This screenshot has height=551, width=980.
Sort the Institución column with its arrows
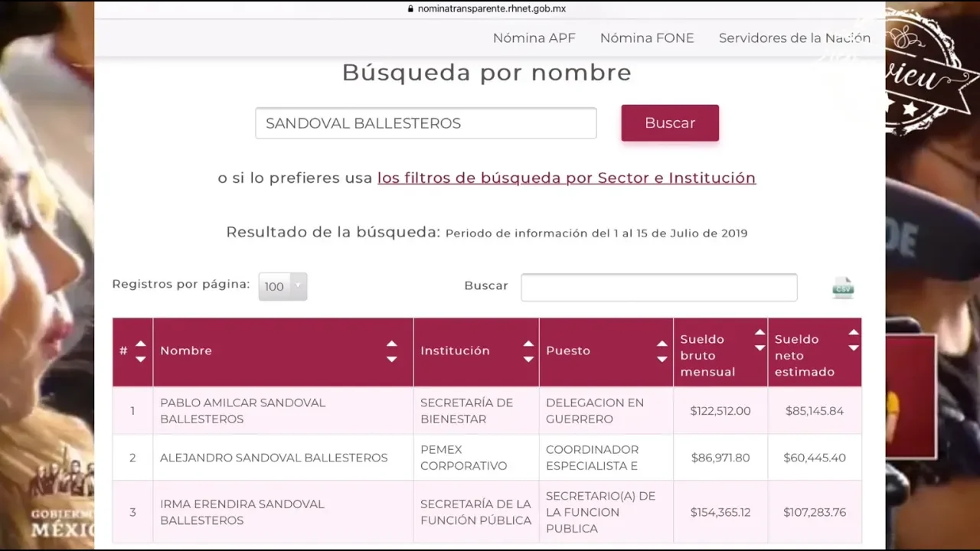(x=528, y=351)
